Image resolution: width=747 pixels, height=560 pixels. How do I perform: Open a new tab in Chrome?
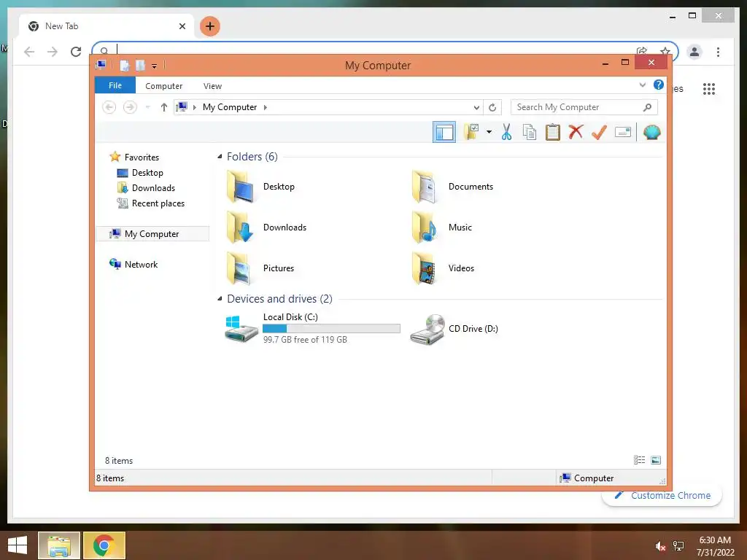[x=209, y=26]
